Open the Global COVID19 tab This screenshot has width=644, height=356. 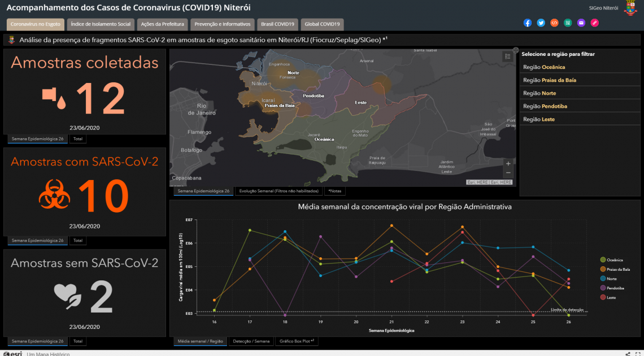(322, 24)
